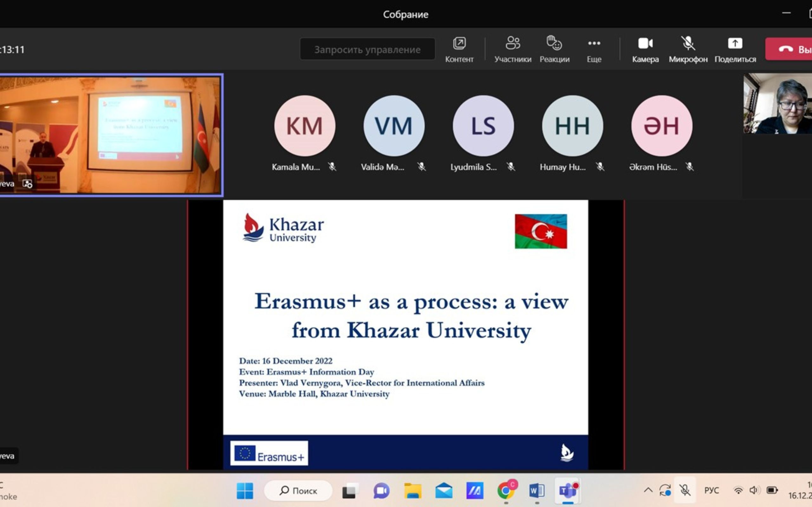Screen dimensions: 812x507
Task: Click the Запросить управление button
Action: tap(367, 49)
